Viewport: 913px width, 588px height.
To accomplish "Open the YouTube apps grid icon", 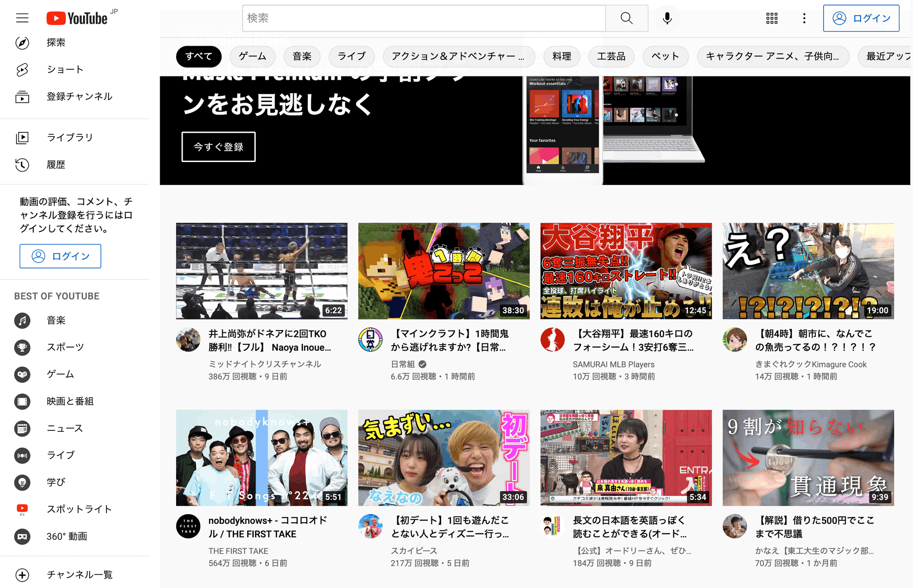I will point(772,18).
